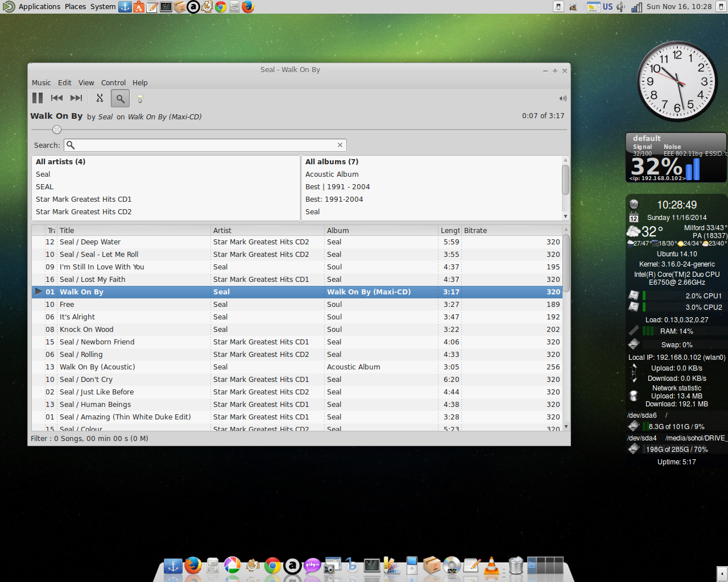Select song Seal / Deep Water
Image resolution: width=728 pixels, height=582 pixels.
(x=297, y=242)
